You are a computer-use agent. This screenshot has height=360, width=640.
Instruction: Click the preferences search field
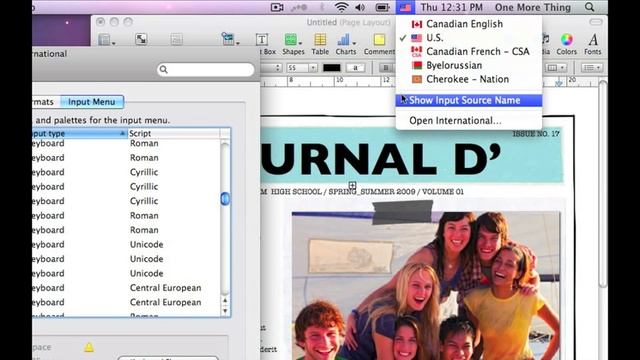tap(206, 69)
